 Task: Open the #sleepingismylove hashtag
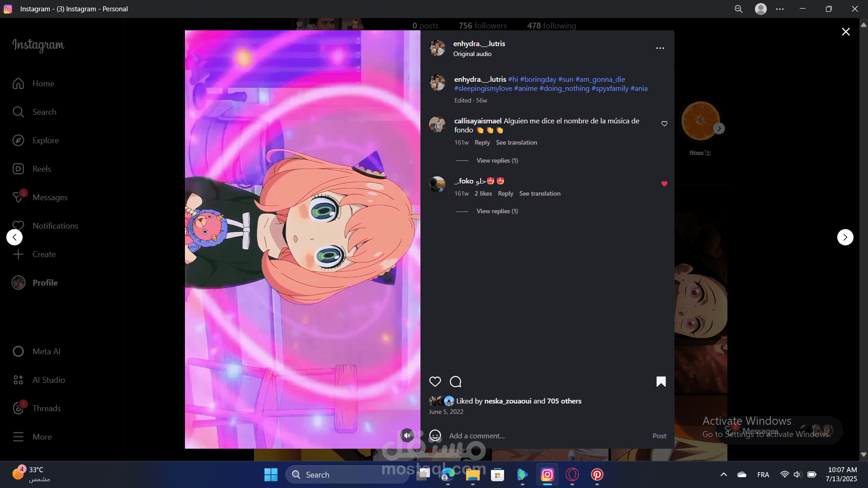(483, 88)
